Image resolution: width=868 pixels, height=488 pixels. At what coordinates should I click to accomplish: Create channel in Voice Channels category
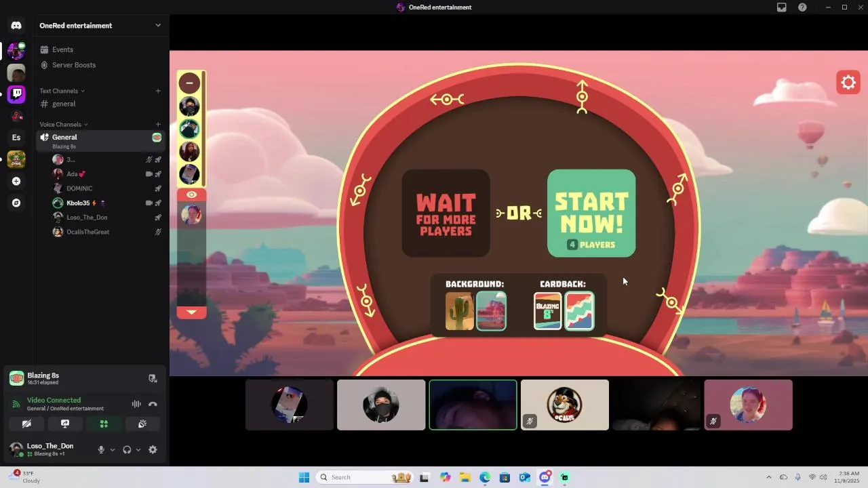[x=158, y=124]
